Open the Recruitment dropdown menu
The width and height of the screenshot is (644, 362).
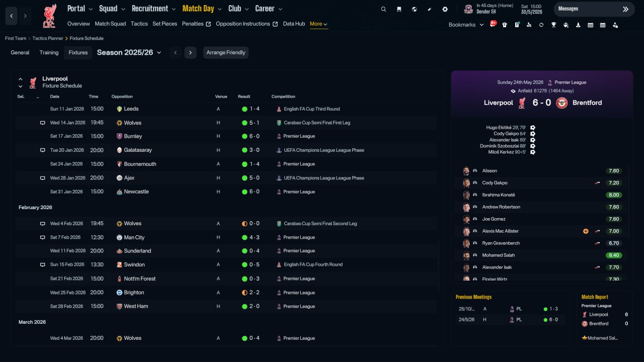pos(153,9)
